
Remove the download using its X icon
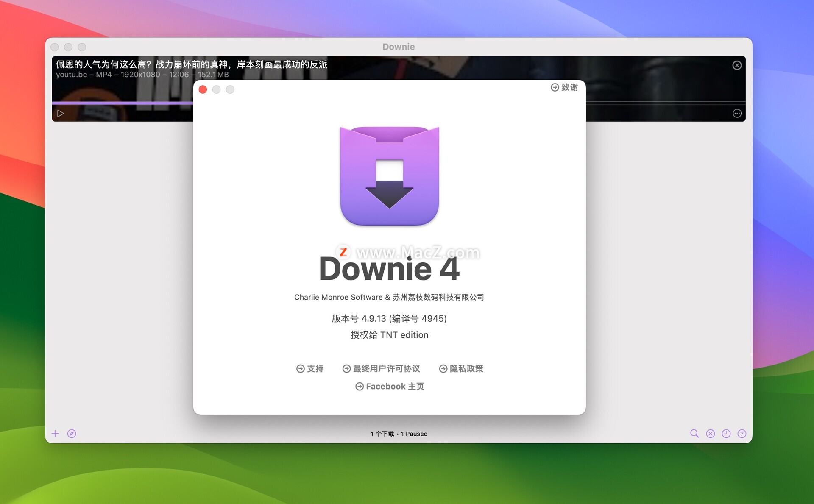pyautogui.click(x=737, y=65)
